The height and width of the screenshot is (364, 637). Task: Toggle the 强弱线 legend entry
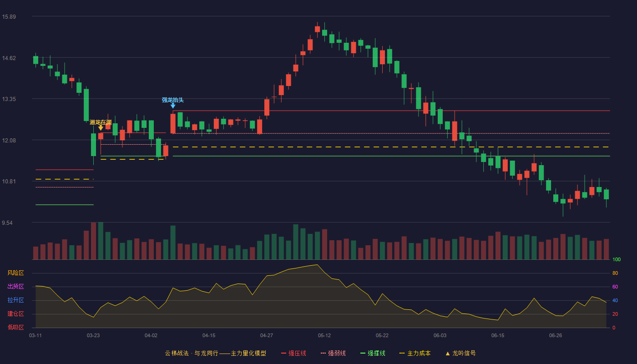pos(333,353)
